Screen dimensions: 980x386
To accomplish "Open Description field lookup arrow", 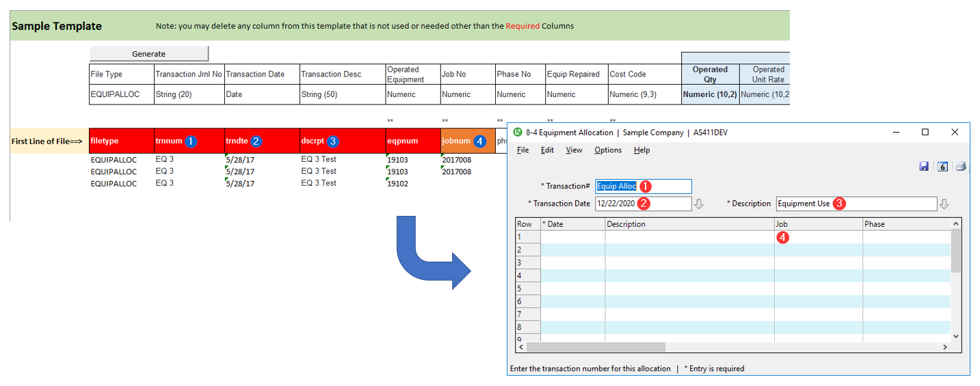I will pyautogui.click(x=944, y=204).
